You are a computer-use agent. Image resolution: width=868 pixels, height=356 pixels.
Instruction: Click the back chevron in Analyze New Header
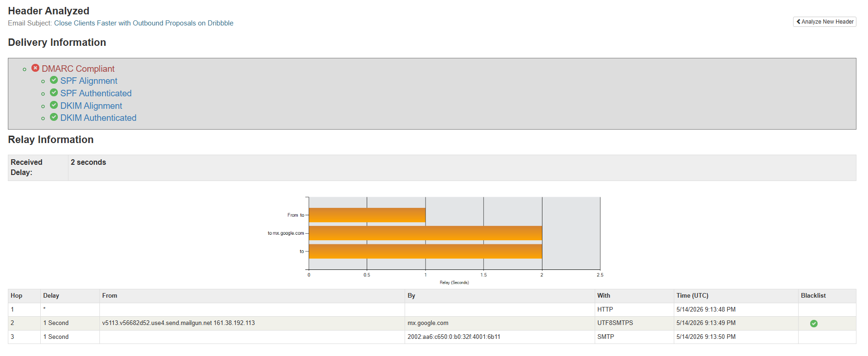798,22
